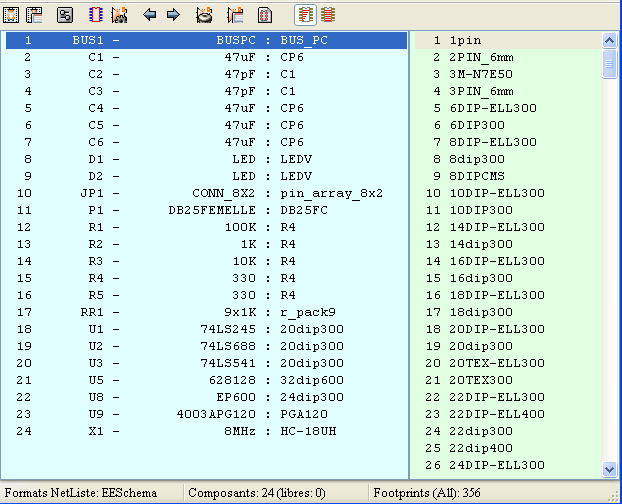Screen dimensions: 622x504
Task: Select component RR1 9x1K row
Action: pos(206,312)
